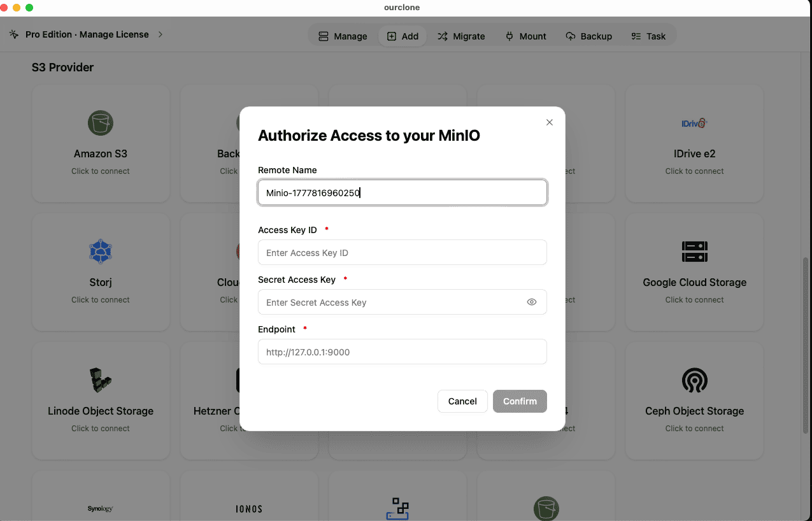
Task: Focus the Access Key ID field
Action: coord(402,252)
